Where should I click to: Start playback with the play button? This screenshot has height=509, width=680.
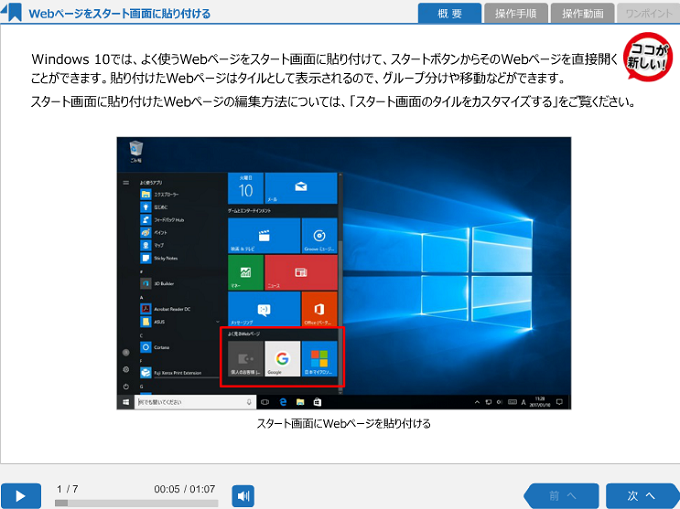tap(21, 496)
